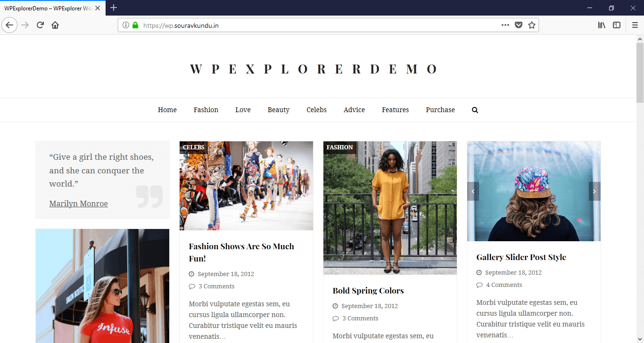644x343 pixels.
Task: Bookmark this page with the star icon
Action: coord(532,25)
